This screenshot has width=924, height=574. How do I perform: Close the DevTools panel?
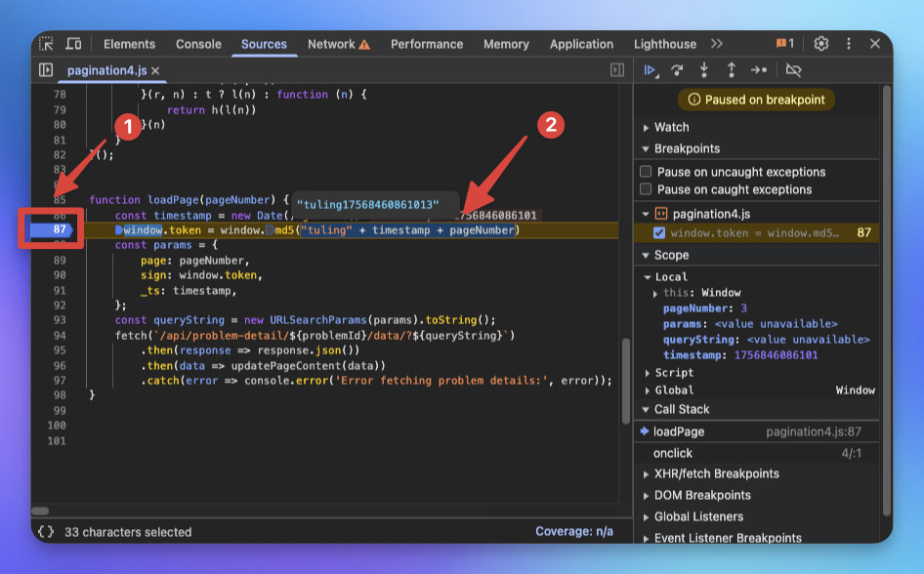pos(875,44)
